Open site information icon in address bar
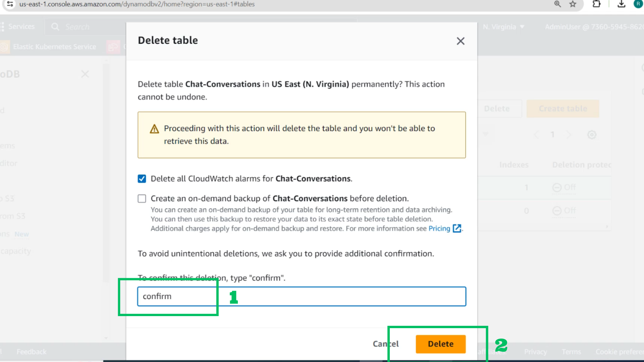644x362 pixels. coord(10,4)
